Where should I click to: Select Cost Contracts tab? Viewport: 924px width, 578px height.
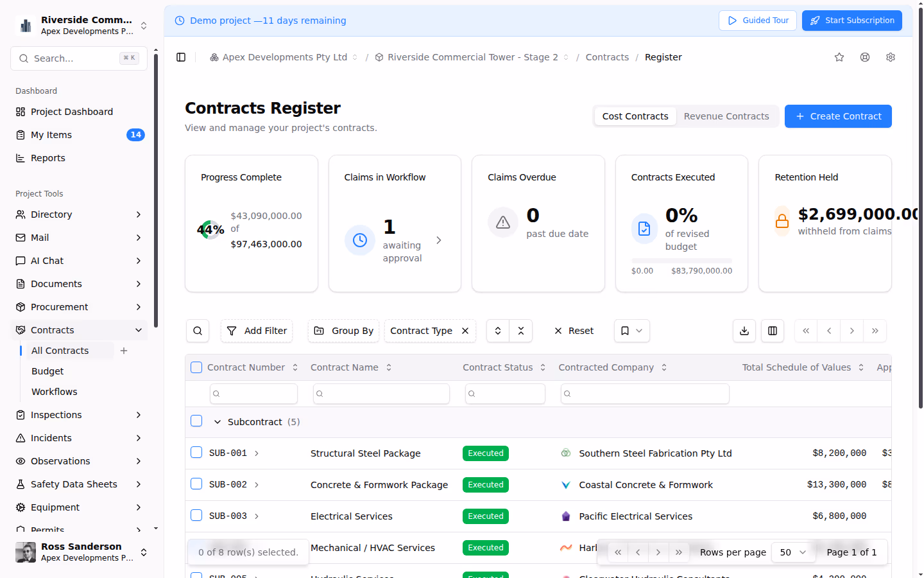point(635,116)
